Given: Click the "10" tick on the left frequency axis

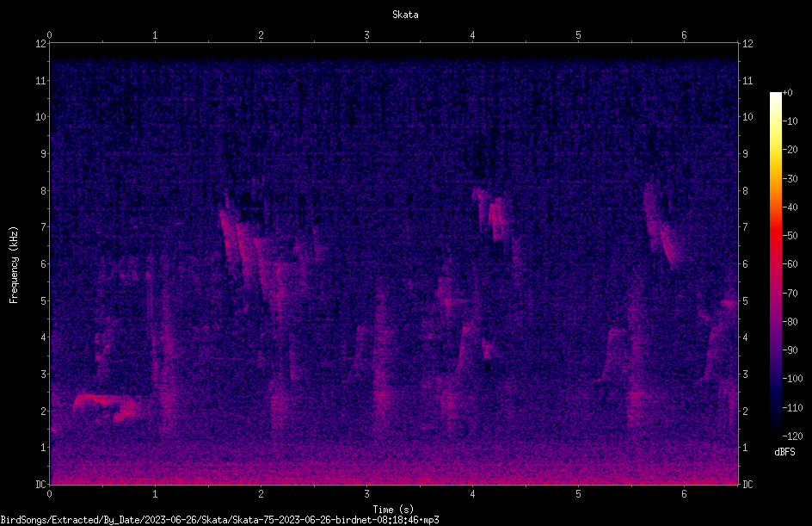Looking at the screenshot, I should point(41,117).
